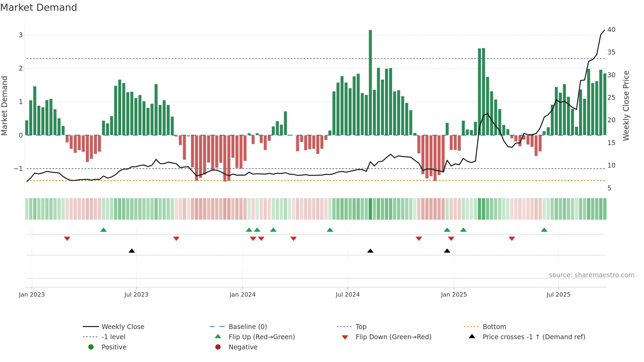Viewport: 644px width, 362px height.
Task: Select the 'Bottom' legend label
Action: [x=494, y=327]
